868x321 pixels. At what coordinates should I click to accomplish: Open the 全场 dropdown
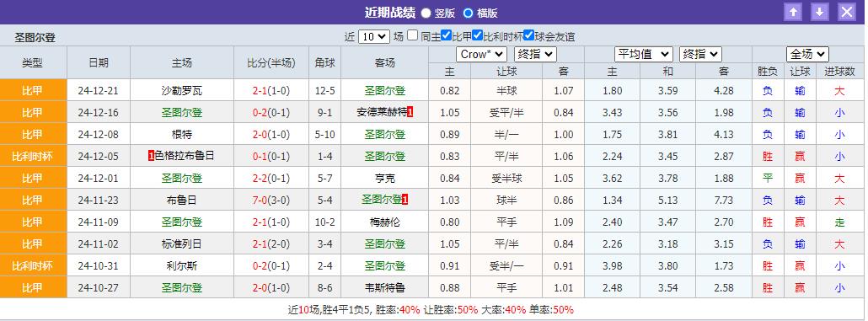click(807, 54)
